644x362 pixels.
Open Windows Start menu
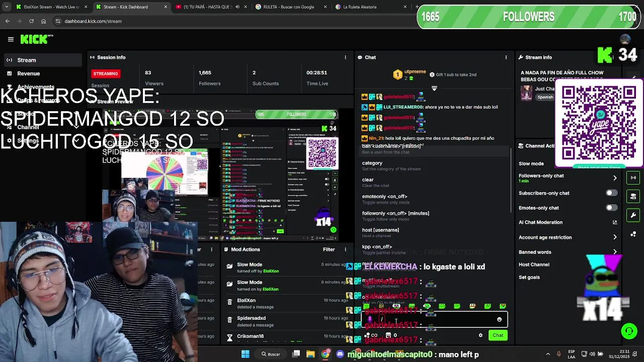(x=245, y=354)
